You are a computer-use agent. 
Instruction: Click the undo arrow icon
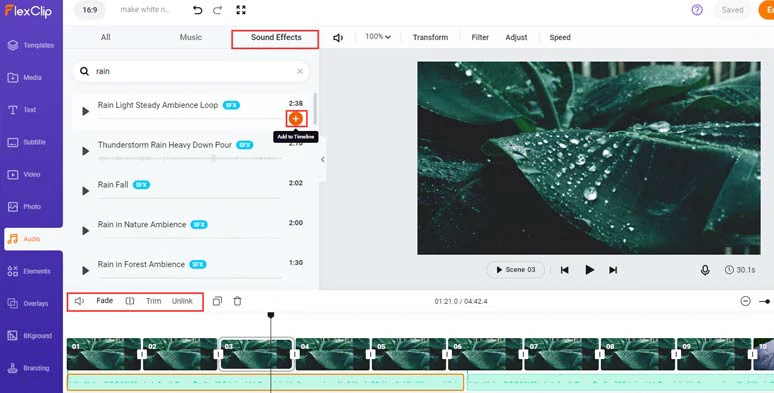click(197, 10)
